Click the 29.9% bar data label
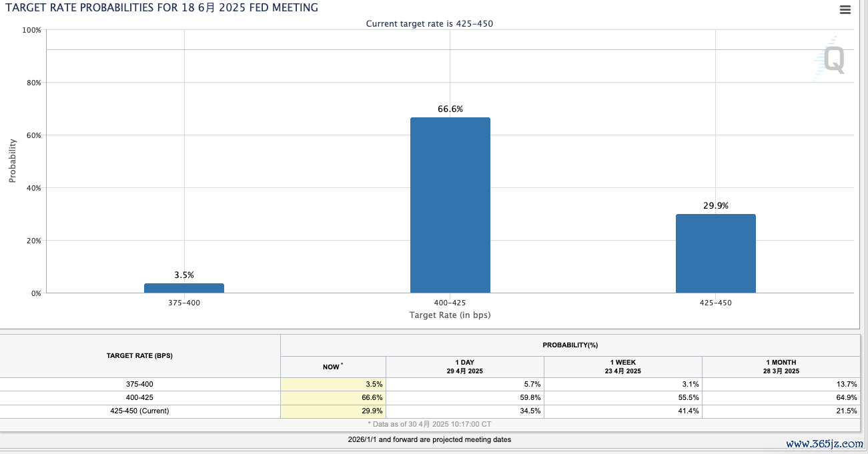The height and width of the screenshot is (454, 868). click(715, 206)
